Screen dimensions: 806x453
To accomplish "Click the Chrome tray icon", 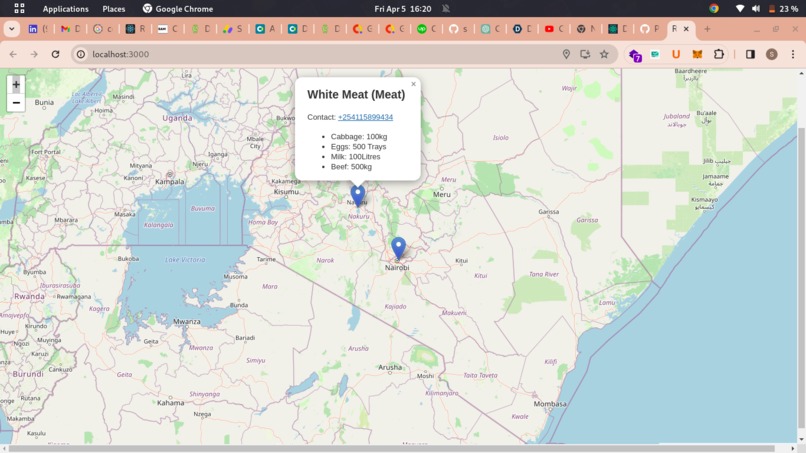I will coord(713,8).
